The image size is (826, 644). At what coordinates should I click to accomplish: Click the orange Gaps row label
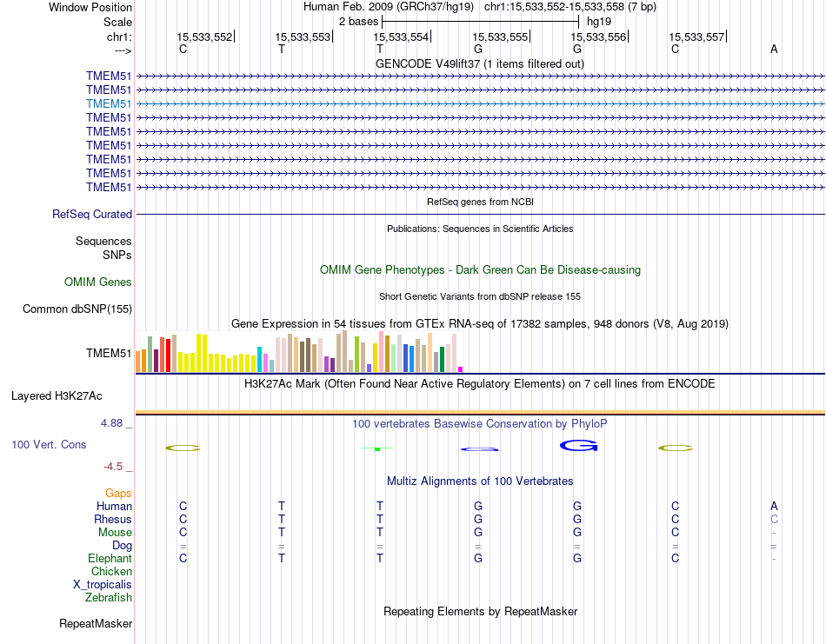click(118, 493)
